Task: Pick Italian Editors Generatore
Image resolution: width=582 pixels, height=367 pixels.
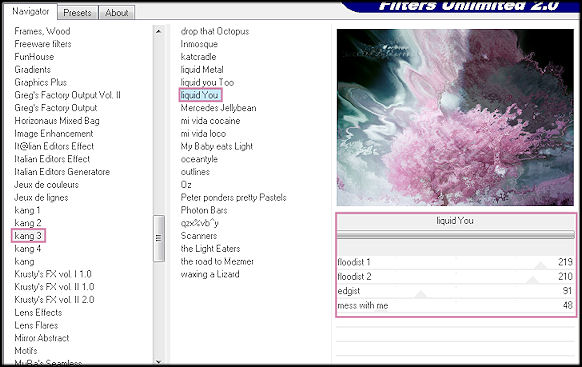Action: 62,172
